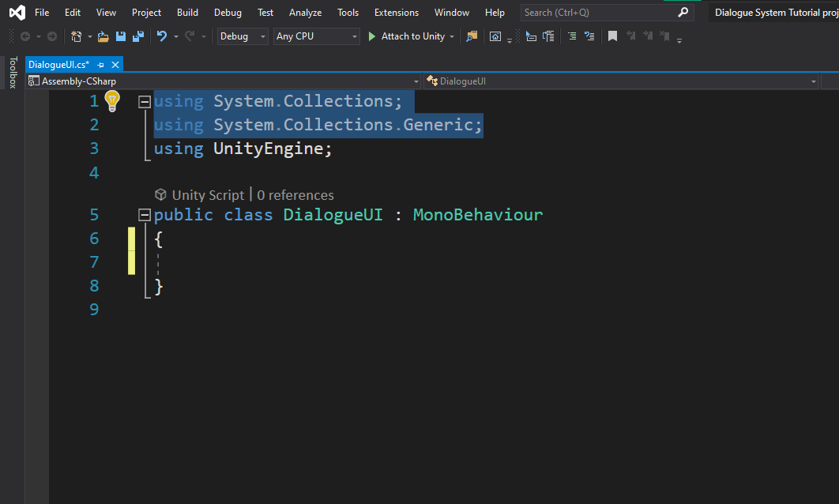Save the DialogueUI.cs file
The height and width of the screenshot is (504, 839).
pyautogui.click(x=120, y=36)
